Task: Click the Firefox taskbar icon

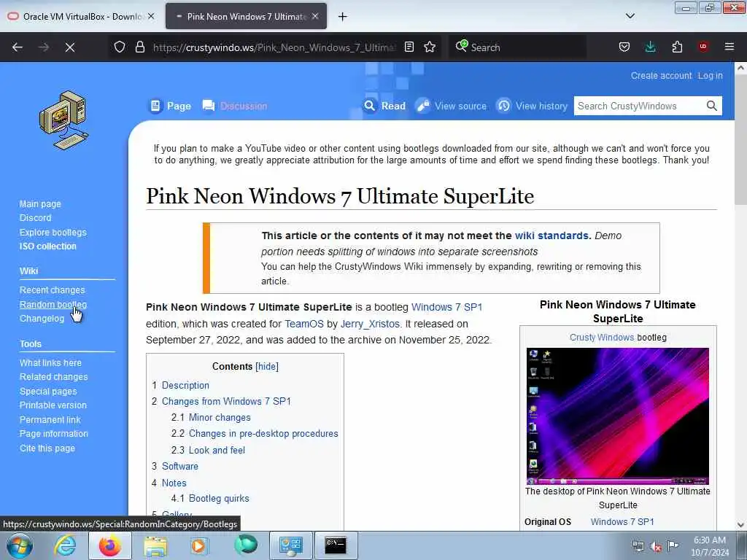Action: point(109,545)
